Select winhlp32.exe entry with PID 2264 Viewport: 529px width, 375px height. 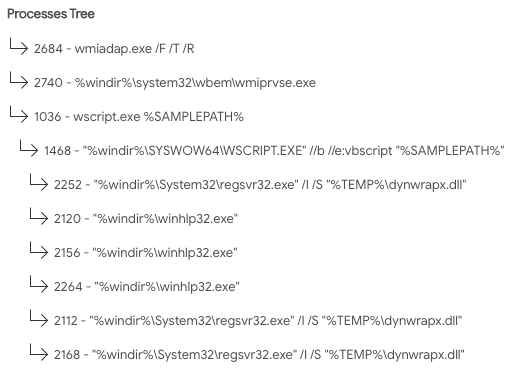[147, 287]
